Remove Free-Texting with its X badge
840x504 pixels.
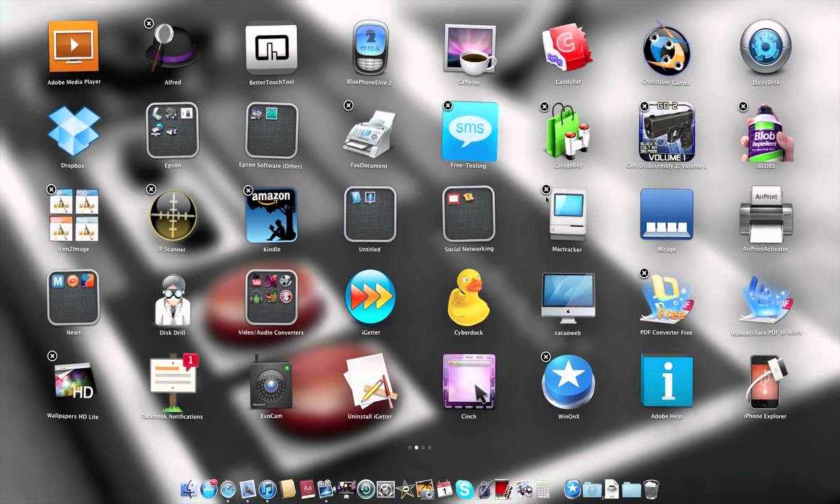(x=448, y=106)
